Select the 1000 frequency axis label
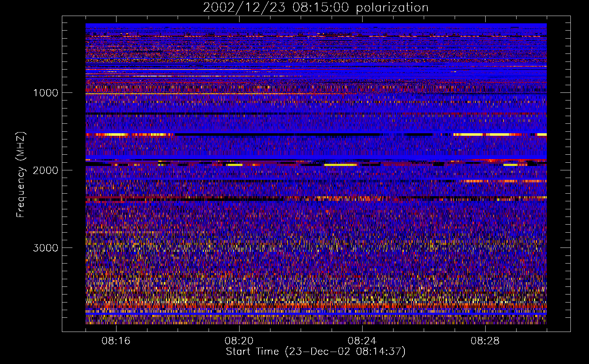 point(46,93)
